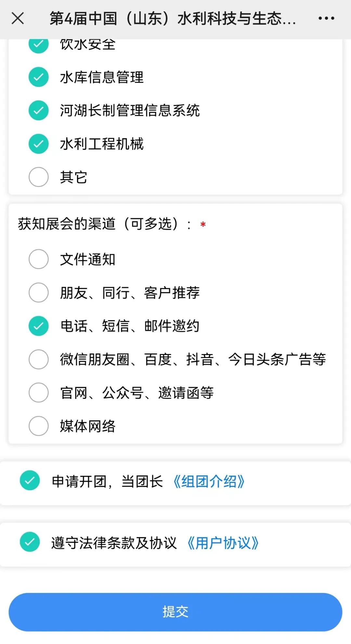Toggle the 遵守法律条款及协议 checkbox
This screenshot has height=644, width=351.
pyautogui.click(x=30, y=542)
